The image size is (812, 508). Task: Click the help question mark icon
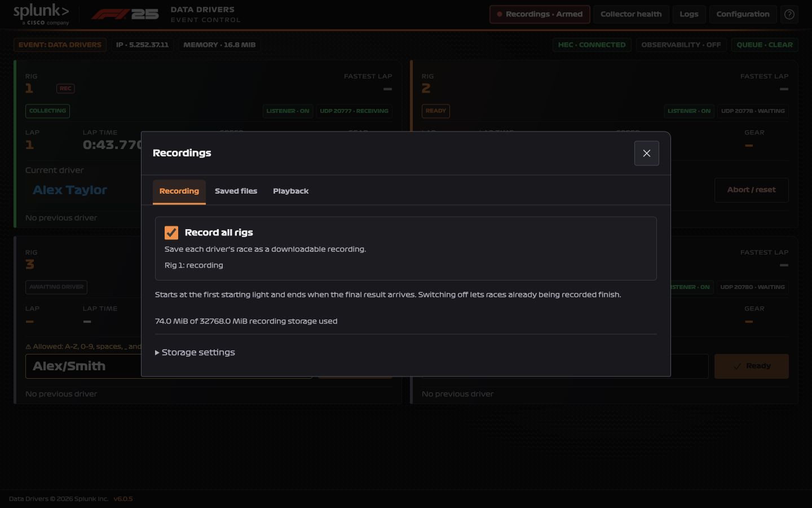point(789,15)
